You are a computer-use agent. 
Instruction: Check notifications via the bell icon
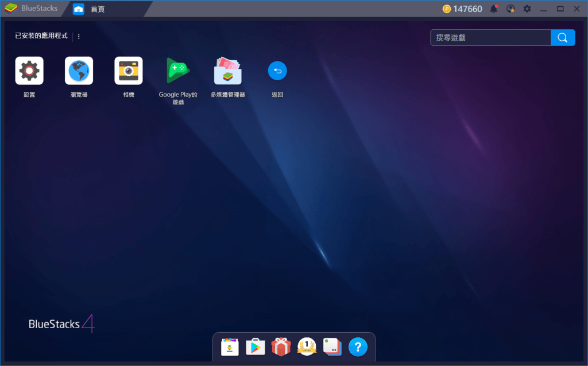(x=493, y=9)
